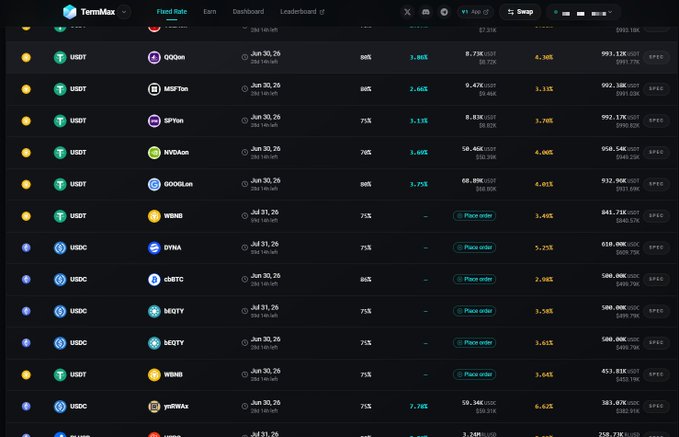The image size is (679, 437).
Task: Open the Earn tab
Action: 210,12
